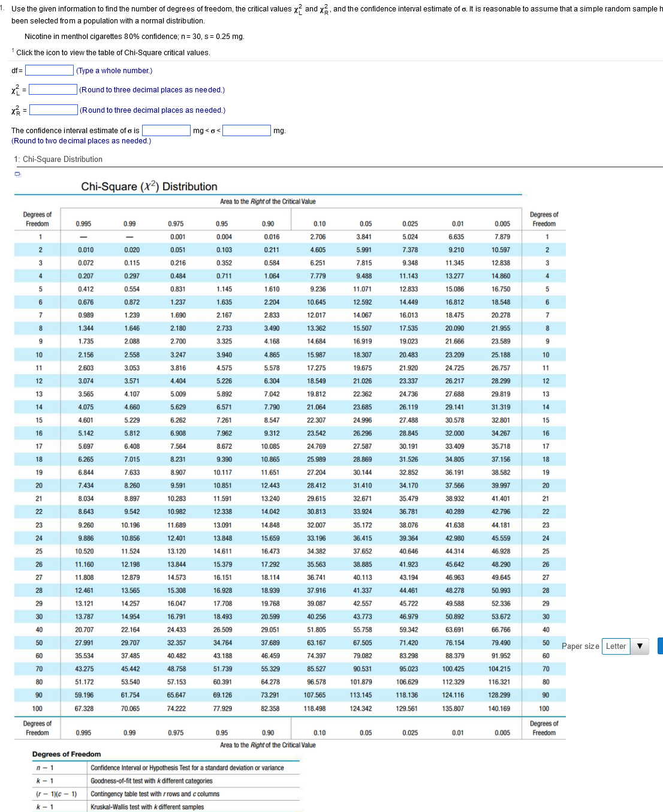
Task: Click the value 100.425 in row 70
Action: (x=453, y=669)
